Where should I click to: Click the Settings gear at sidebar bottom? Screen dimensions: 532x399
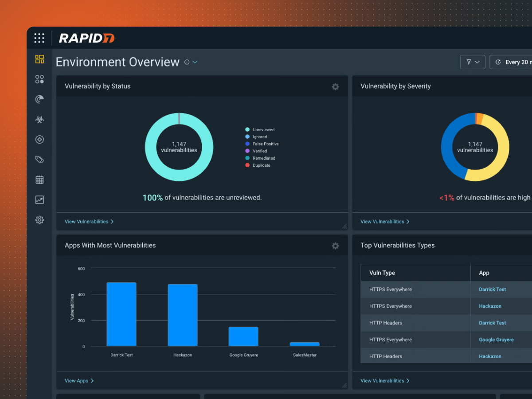point(39,219)
